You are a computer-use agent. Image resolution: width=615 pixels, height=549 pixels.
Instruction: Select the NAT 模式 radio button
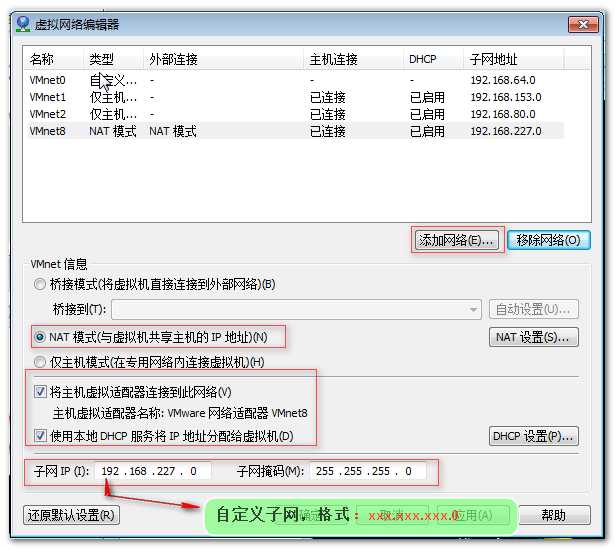tap(40, 337)
